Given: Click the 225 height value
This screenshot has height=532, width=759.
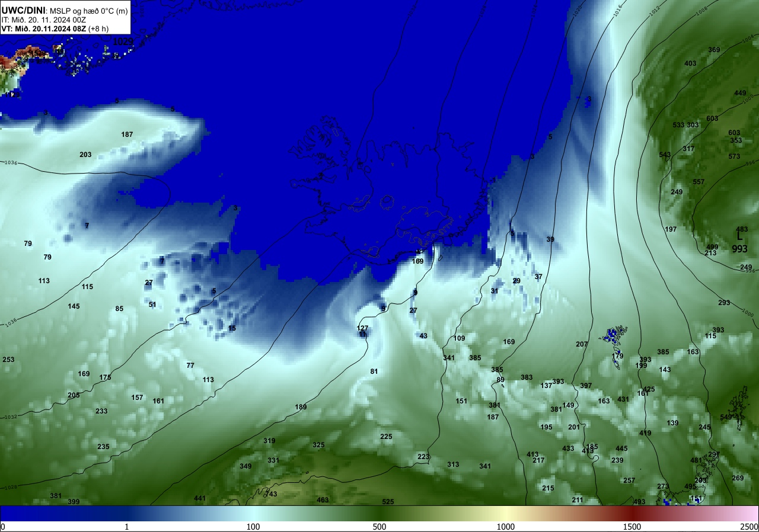Looking at the screenshot, I should tap(386, 437).
